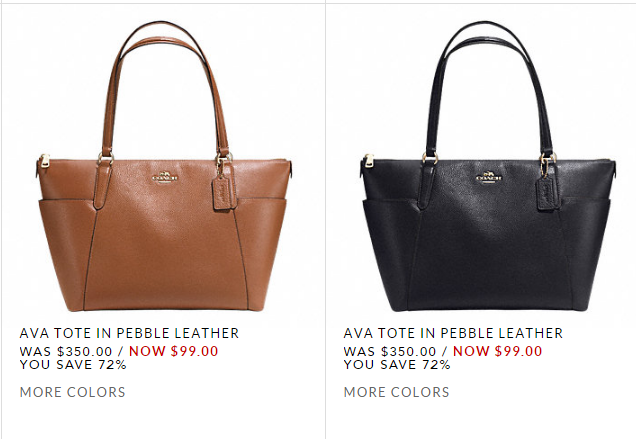The height and width of the screenshot is (439, 636).
Task: Click WAS $350.00 text under black tote
Action: [389, 351]
